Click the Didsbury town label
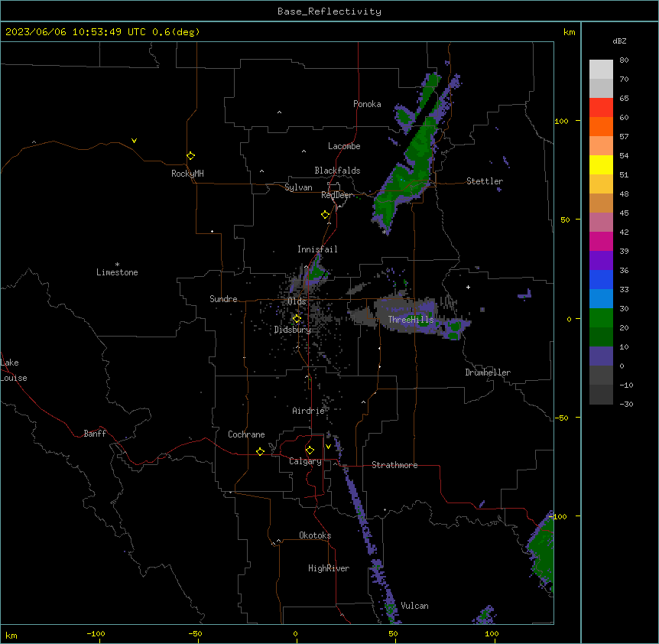This screenshot has width=659, height=644. (x=293, y=330)
